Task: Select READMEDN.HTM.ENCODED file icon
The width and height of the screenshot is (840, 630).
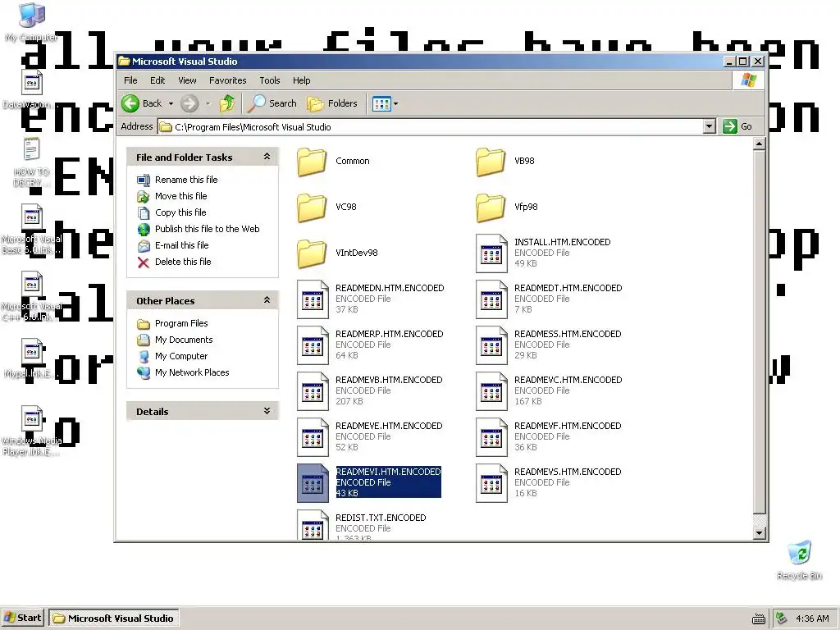Action: point(313,299)
